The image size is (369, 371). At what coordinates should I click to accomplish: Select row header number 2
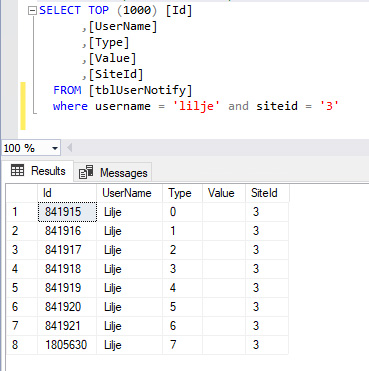(22, 231)
